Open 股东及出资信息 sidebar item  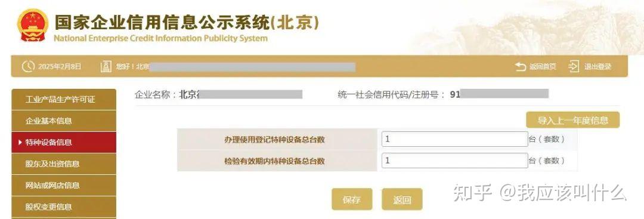click(x=64, y=164)
